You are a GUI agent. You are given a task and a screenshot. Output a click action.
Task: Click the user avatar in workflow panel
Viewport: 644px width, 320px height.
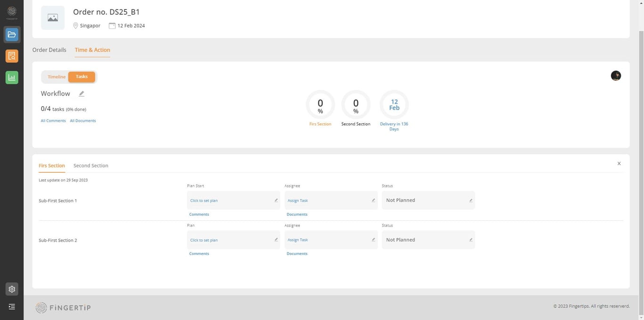point(616,76)
